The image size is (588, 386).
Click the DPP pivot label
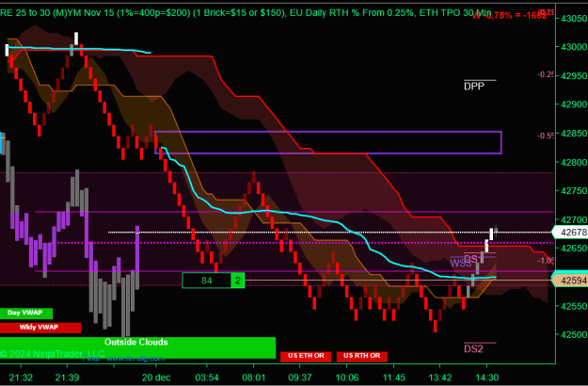click(x=474, y=87)
